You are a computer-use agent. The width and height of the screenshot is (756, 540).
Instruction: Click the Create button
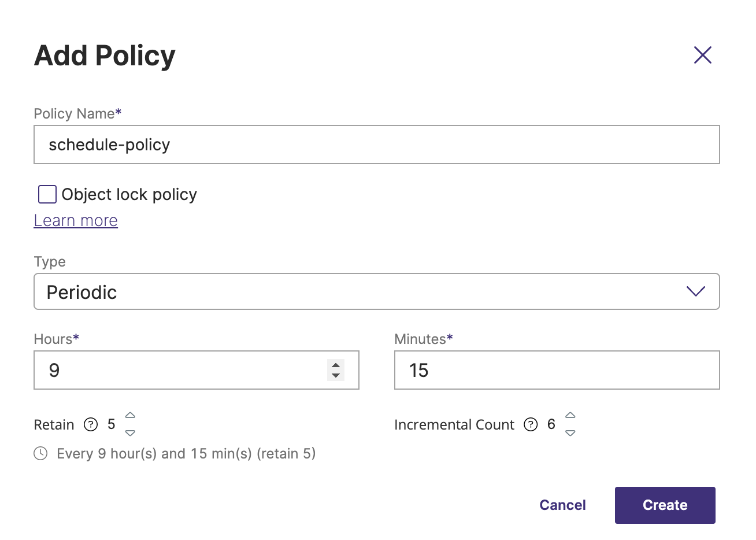665,505
